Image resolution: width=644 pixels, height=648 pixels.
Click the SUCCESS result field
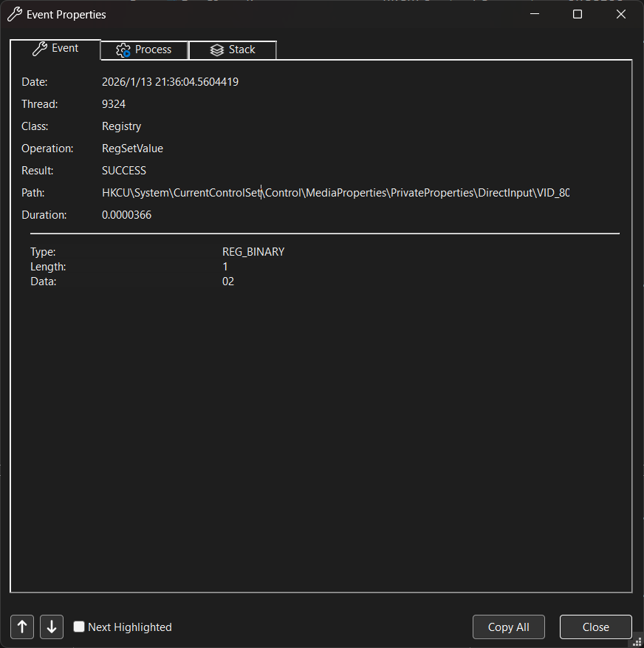[x=124, y=171]
